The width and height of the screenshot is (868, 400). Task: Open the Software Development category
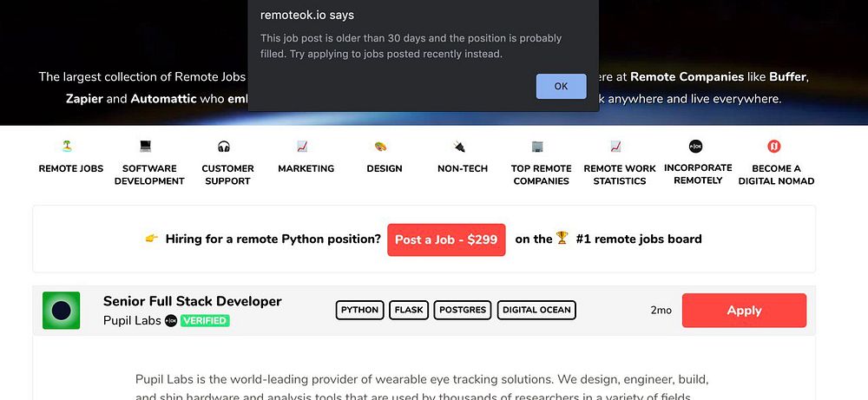coord(149,174)
